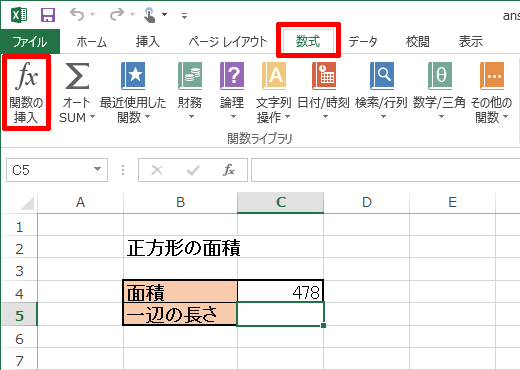Viewport: 520px width, 370px height.
Task: Open the 財務 functions book icon
Action: click(190, 76)
